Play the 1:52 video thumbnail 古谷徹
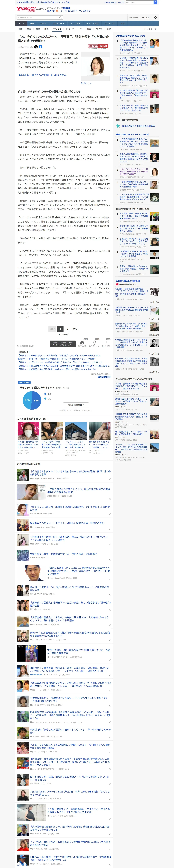Viewport: 174px width, 868px height. point(154,254)
